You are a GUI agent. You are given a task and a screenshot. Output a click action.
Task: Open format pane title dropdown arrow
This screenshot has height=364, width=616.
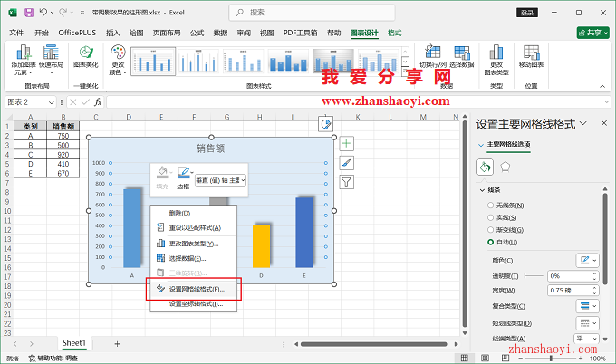[583, 123]
